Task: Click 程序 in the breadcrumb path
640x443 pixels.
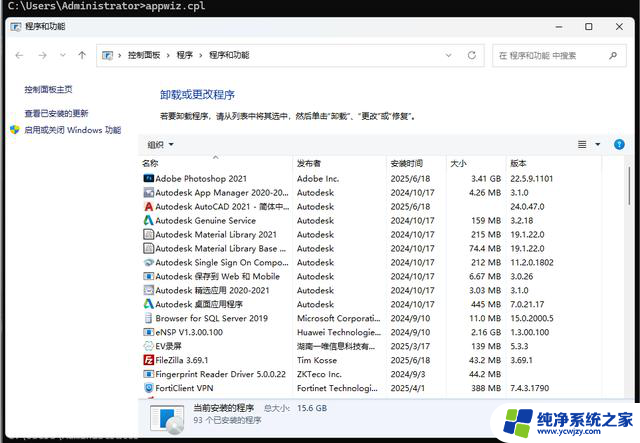Action: [x=184, y=55]
